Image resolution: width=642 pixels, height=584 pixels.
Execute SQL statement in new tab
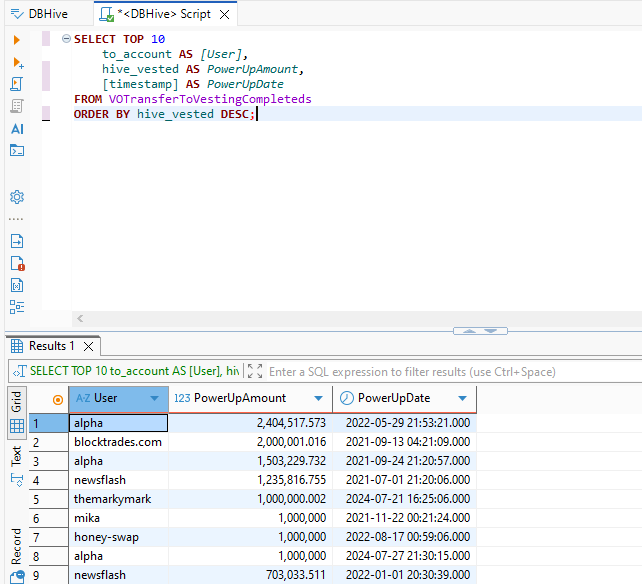(x=18, y=62)
